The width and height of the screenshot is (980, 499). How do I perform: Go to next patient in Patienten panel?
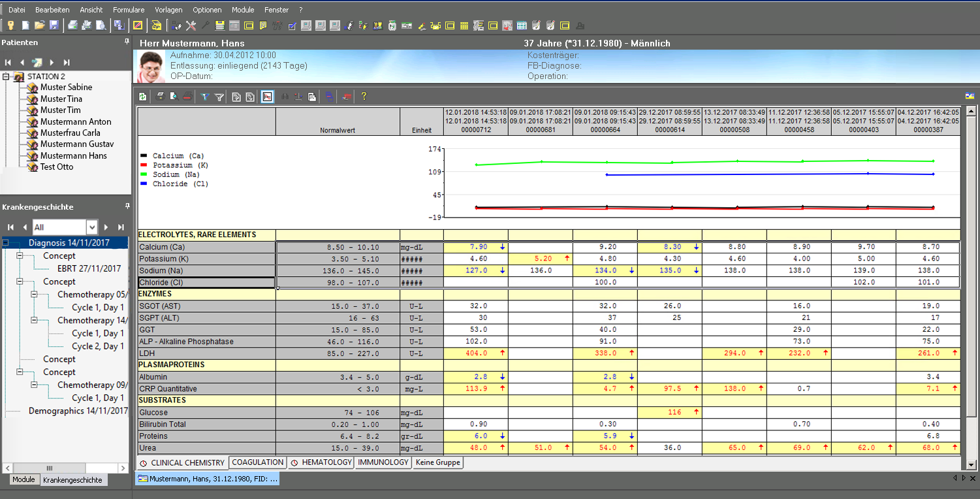point(52,62)
